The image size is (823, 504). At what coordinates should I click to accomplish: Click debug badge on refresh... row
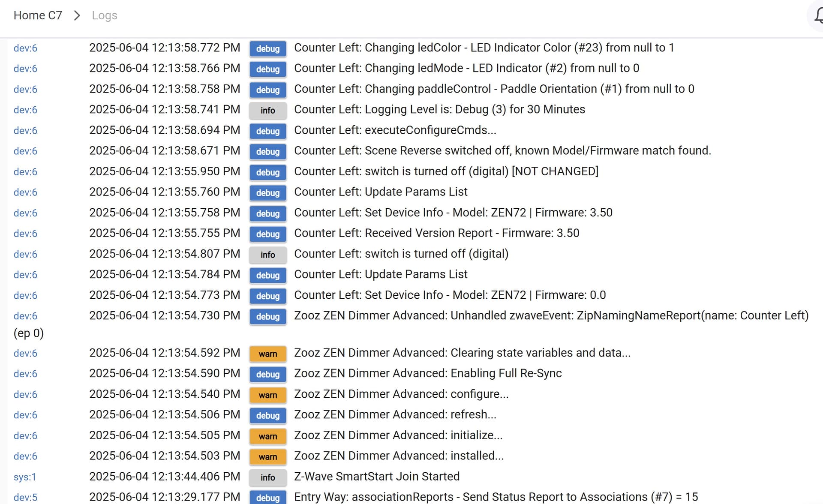pyautogui.click(x=268, y=415)
